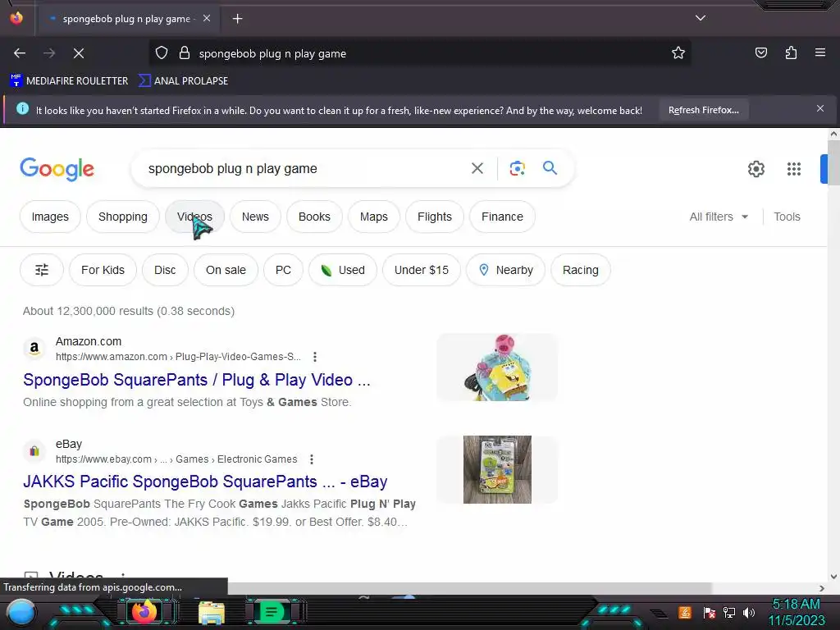Stop loading the page
Image resolution: width=840 pixels, height=630 pixels.
tap(78, 53)
